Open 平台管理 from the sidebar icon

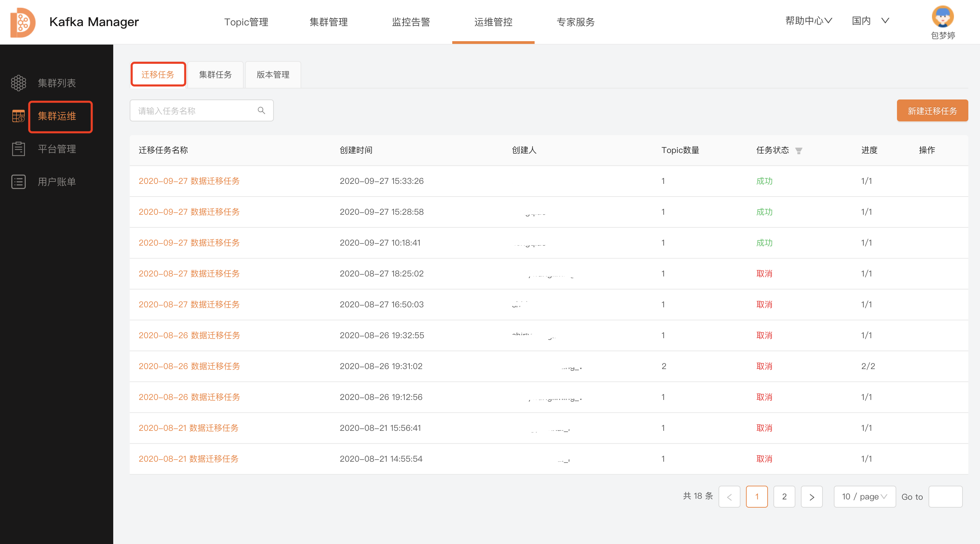point(18,149)
